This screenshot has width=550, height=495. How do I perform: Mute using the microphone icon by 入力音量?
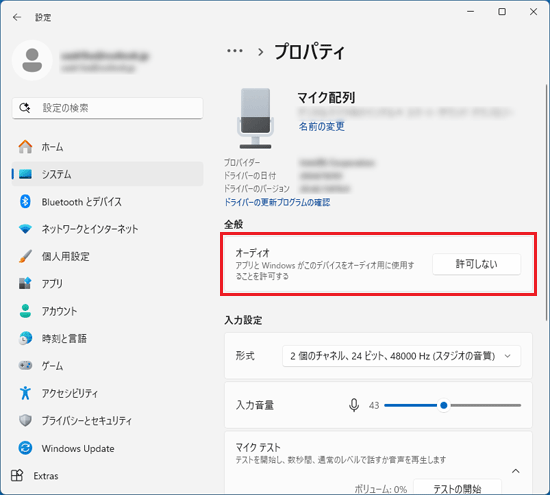[354, 405]
